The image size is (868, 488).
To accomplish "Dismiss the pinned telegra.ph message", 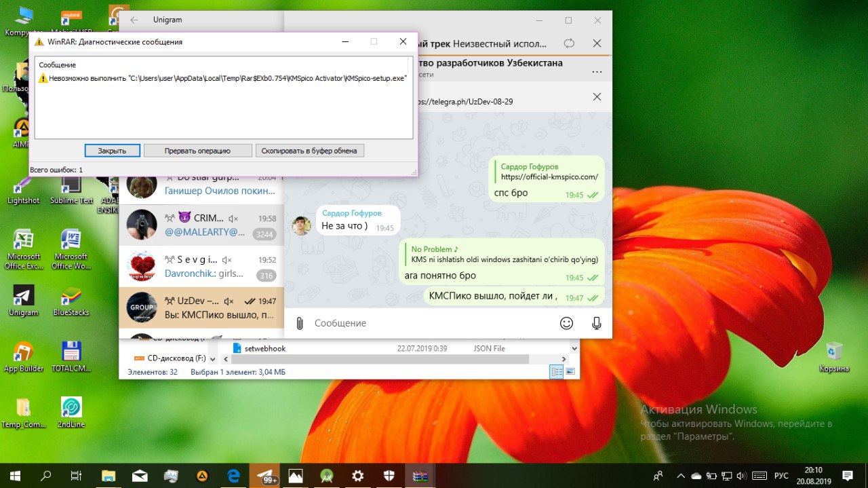I will pyautogui.click(x=597, y=97).
